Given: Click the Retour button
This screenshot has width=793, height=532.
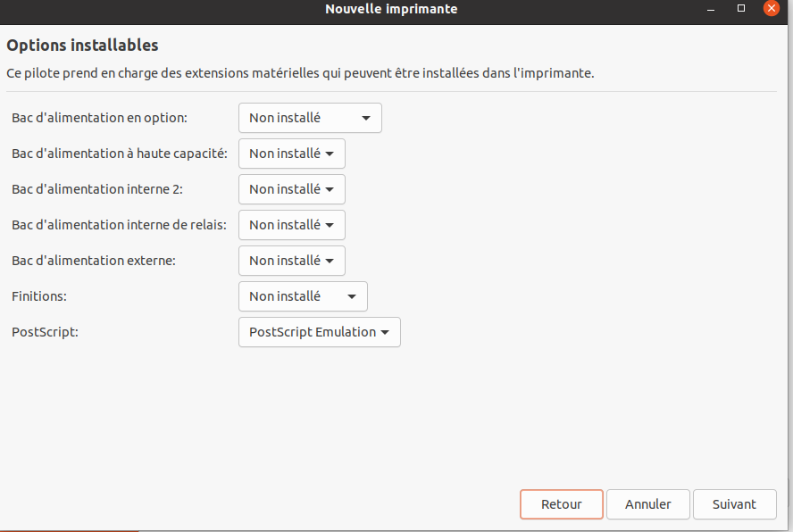Looking at the screenshot, I should 562,504.
